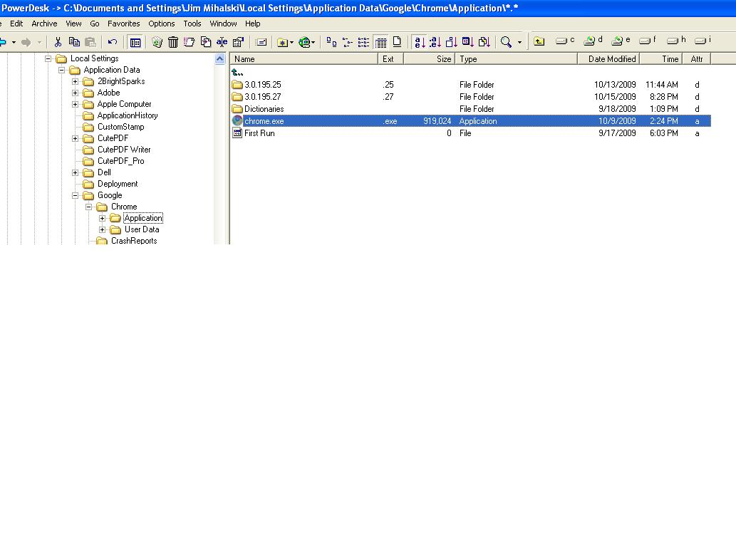The image size is (736, 560).
Task: Sort by the Ext column header
Action: click(x=390, y=58)
